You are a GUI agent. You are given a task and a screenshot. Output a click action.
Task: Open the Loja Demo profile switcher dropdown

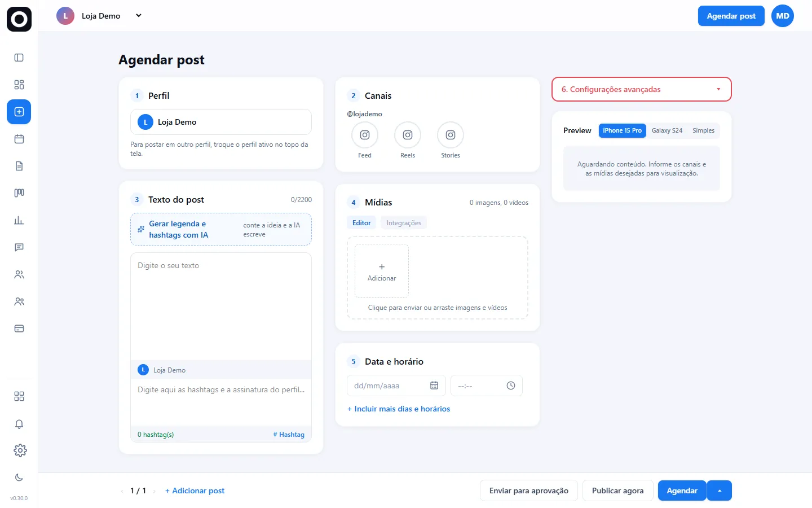(99, 16)
